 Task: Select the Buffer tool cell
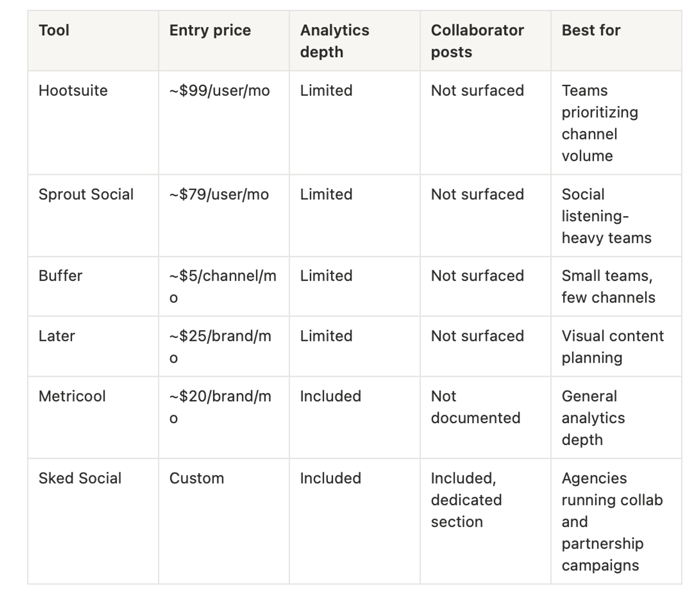(x=93, y=286)
